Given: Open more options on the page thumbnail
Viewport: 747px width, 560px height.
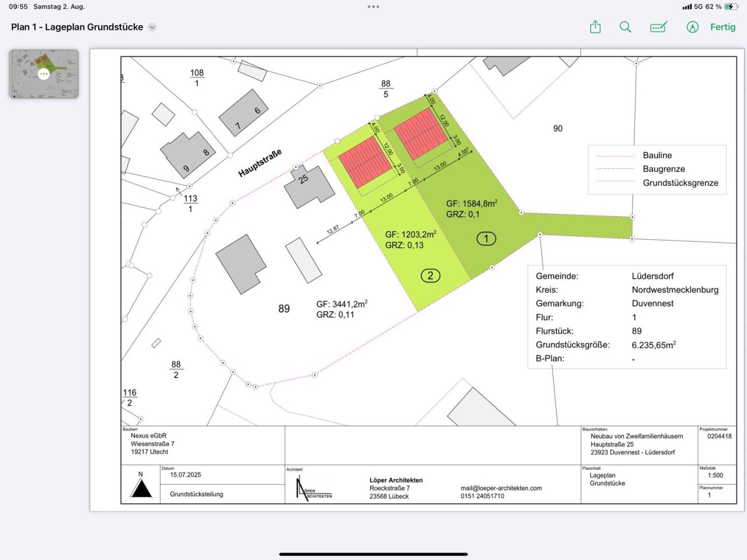Looking at the screenshot, I should tap(43, 73).
